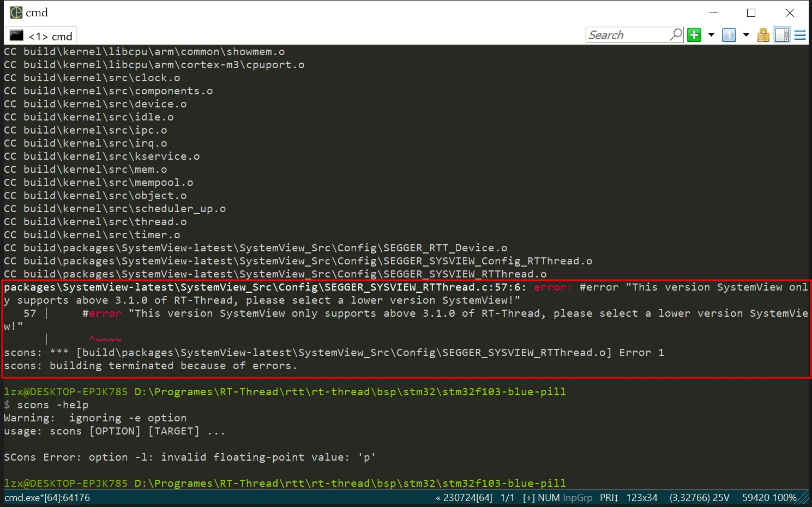Click the cmd application icon in title bar
812x507 pixels.
coord(17,13)
